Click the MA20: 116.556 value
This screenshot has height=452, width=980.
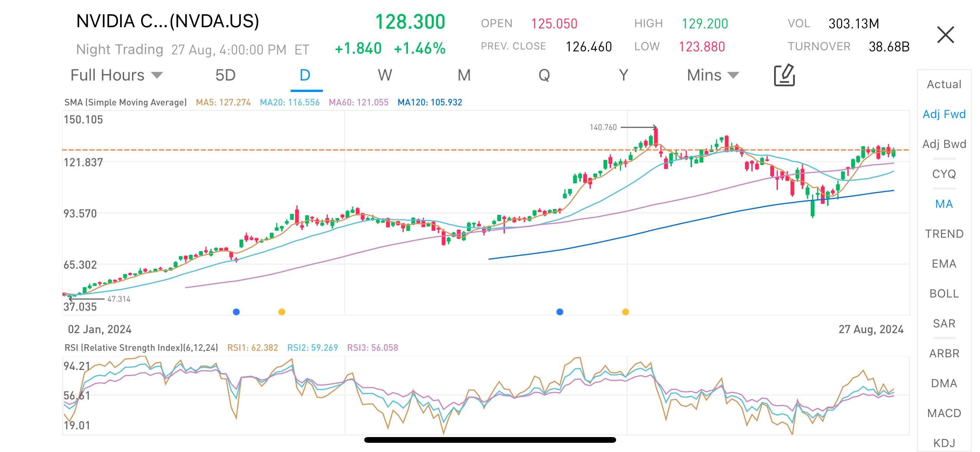289,102
